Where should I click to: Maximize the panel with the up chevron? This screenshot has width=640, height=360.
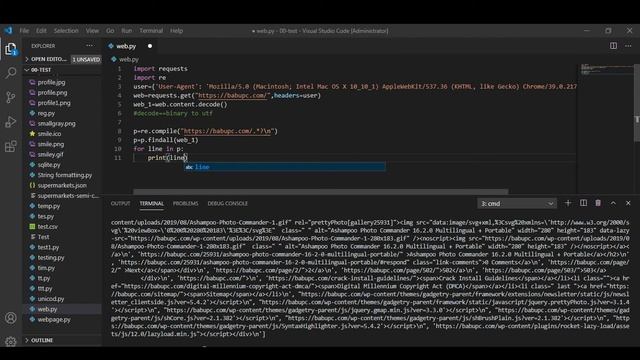click(613, 203)
